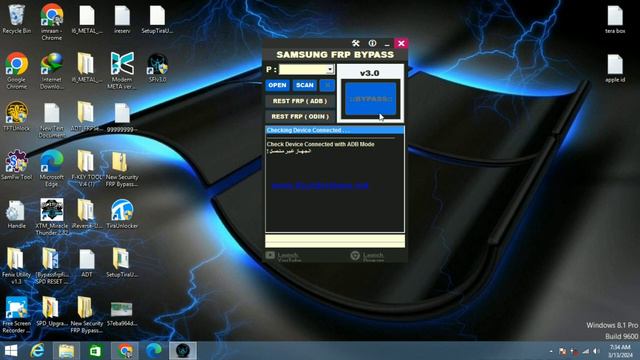Click the SCAN button
Screen dimensions: 640x360
304,85
